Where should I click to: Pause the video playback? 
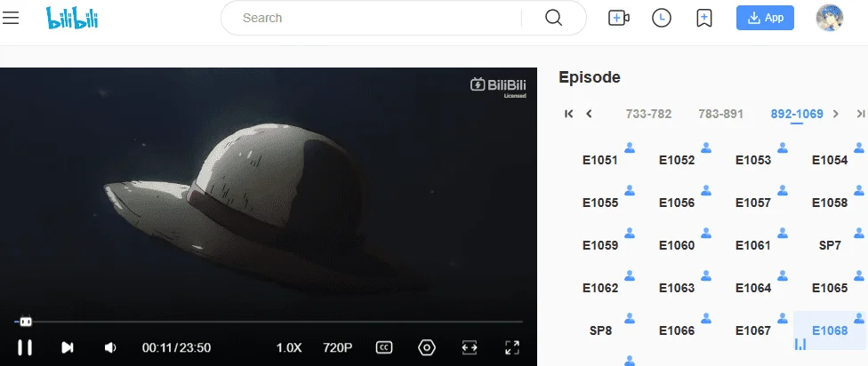click(x=24, y=347)
